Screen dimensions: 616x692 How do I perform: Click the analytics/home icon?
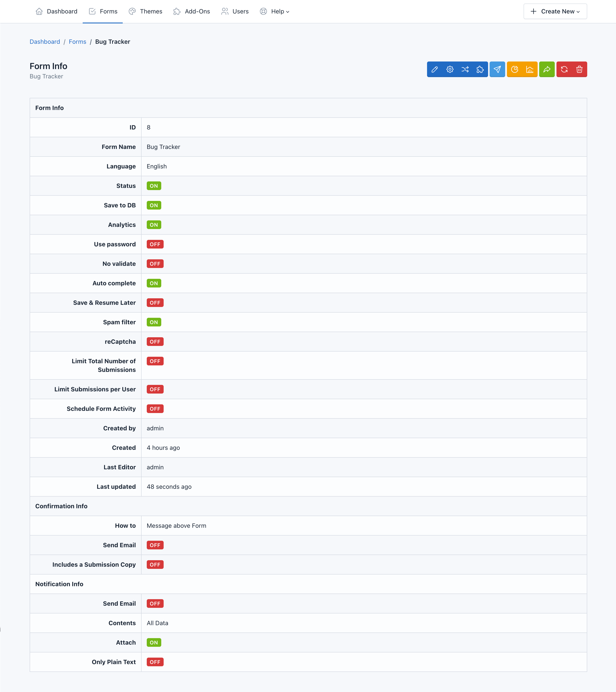[531, 69]
